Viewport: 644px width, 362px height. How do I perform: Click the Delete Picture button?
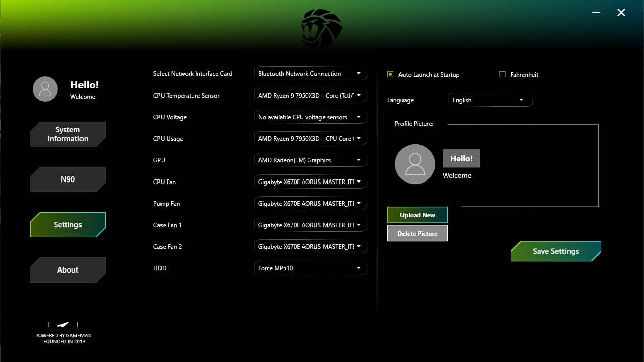[x=417, y=234]
